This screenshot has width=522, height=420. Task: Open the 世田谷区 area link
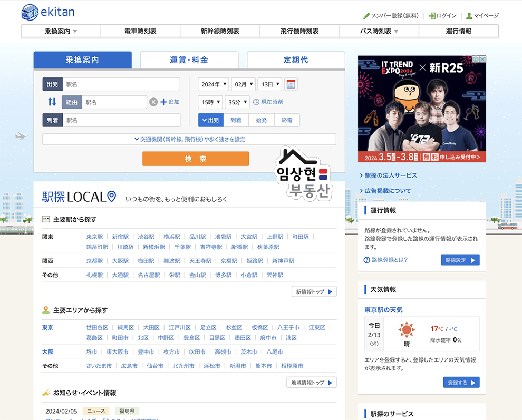tap(97, 327)
